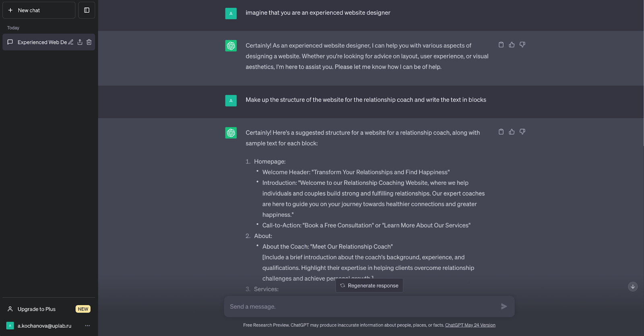Open the a.kochanova@uplab.ru account menu
The image size is (644, 336).
(x=44, y=326)
